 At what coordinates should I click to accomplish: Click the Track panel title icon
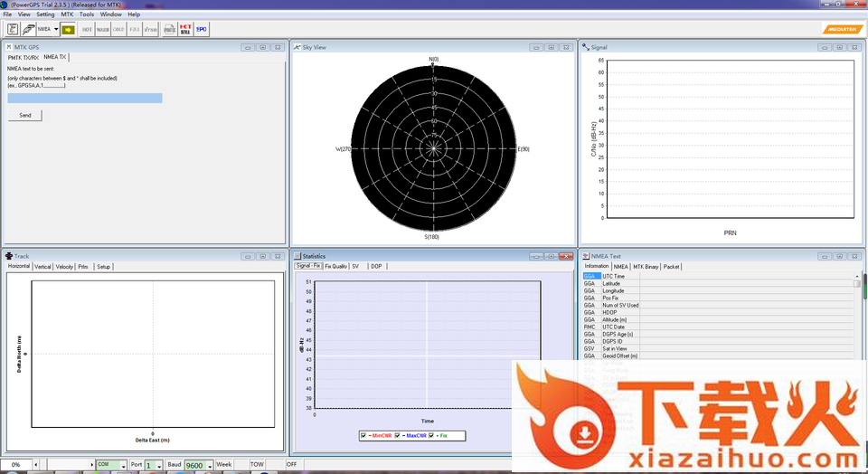(x=9, y=256)
